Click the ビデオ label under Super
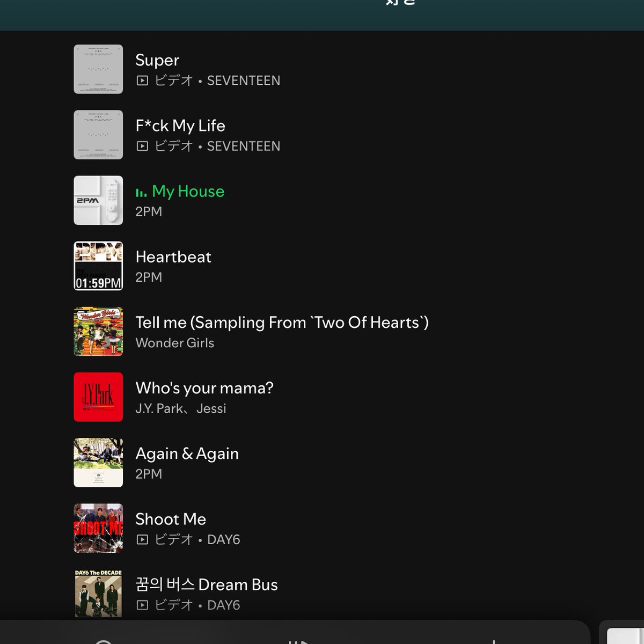 pos(173,80)
